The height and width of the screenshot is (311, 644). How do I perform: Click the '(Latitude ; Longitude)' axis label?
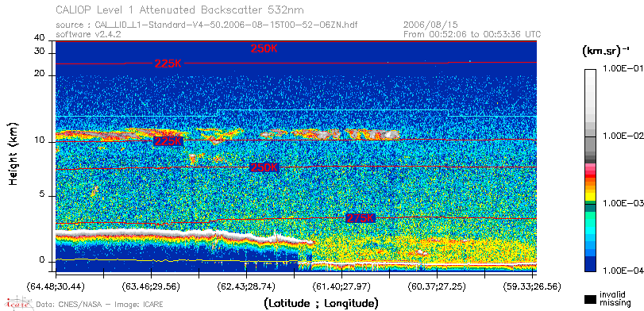[x=321, y=304]
